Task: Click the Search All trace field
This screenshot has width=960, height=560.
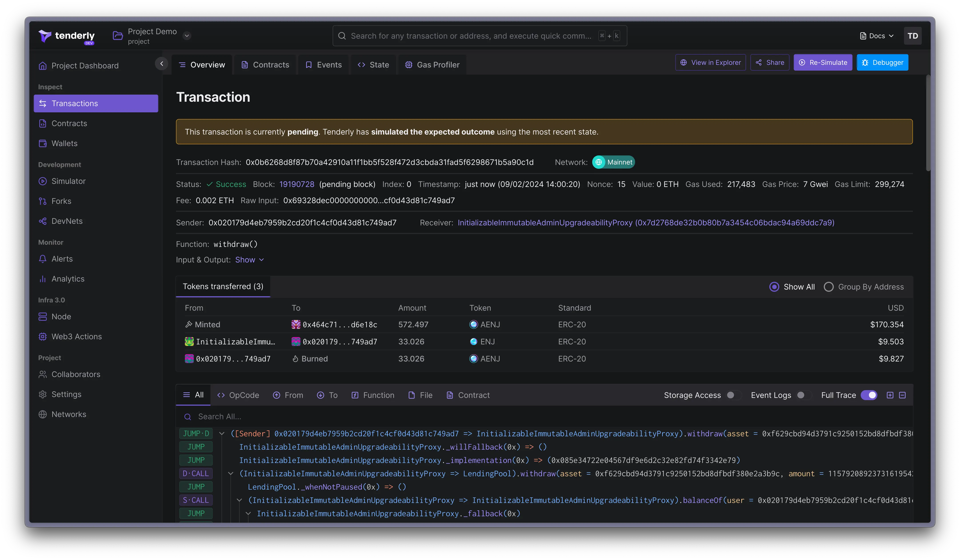Action: [x=544, y=417]
